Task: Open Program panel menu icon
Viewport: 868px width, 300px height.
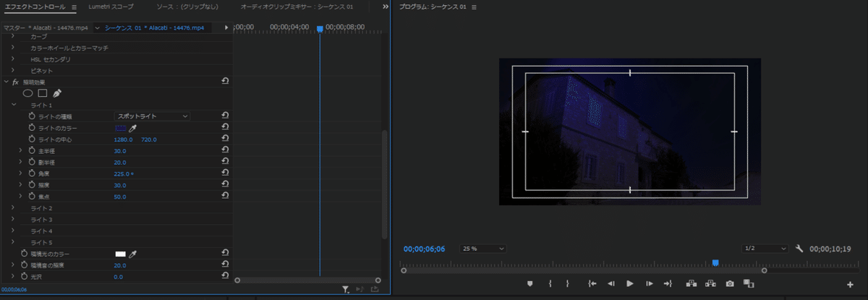Action: pyautogui.click(x=474, y=7)
